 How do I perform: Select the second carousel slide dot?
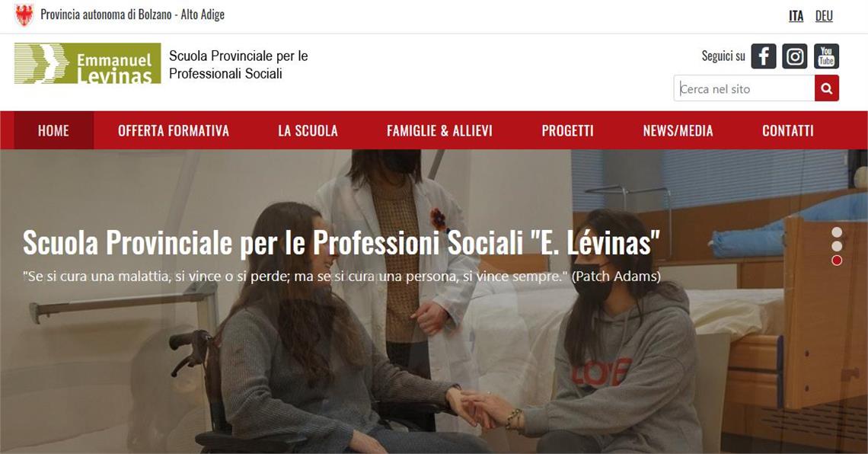(837, 246)
